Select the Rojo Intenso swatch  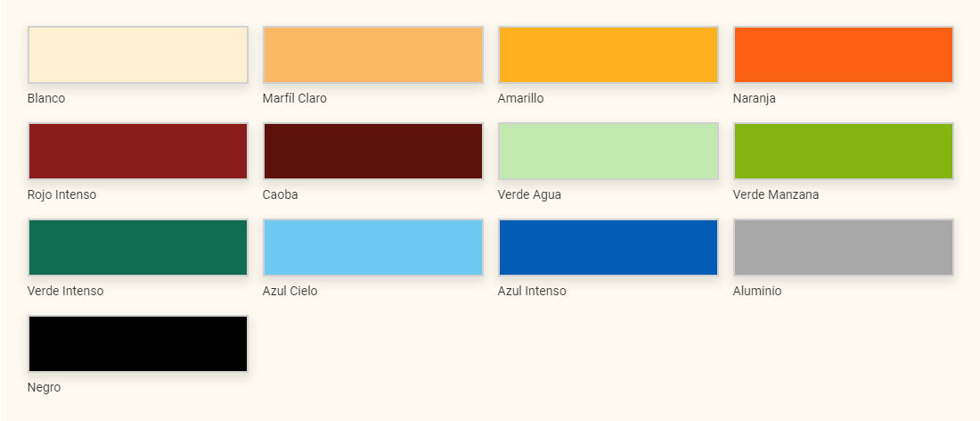click(x=138, y=152)
